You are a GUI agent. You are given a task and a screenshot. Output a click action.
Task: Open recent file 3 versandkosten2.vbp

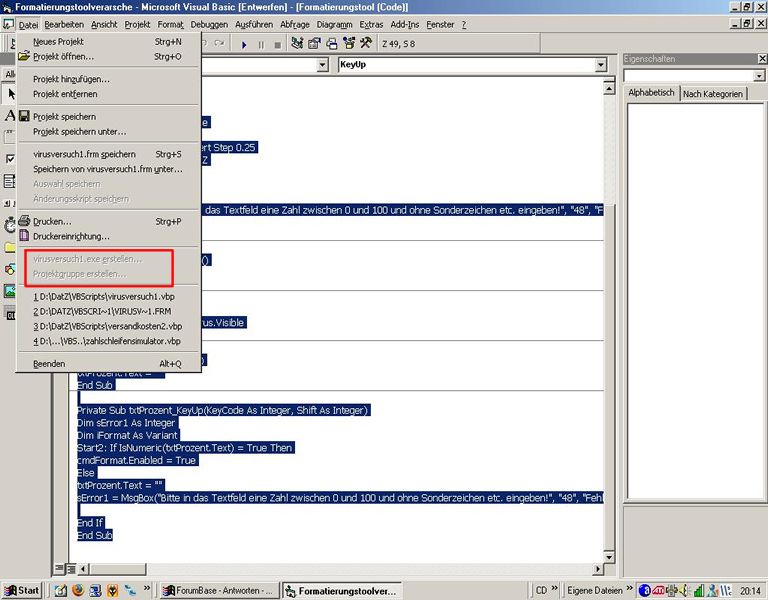click(109, 326)
